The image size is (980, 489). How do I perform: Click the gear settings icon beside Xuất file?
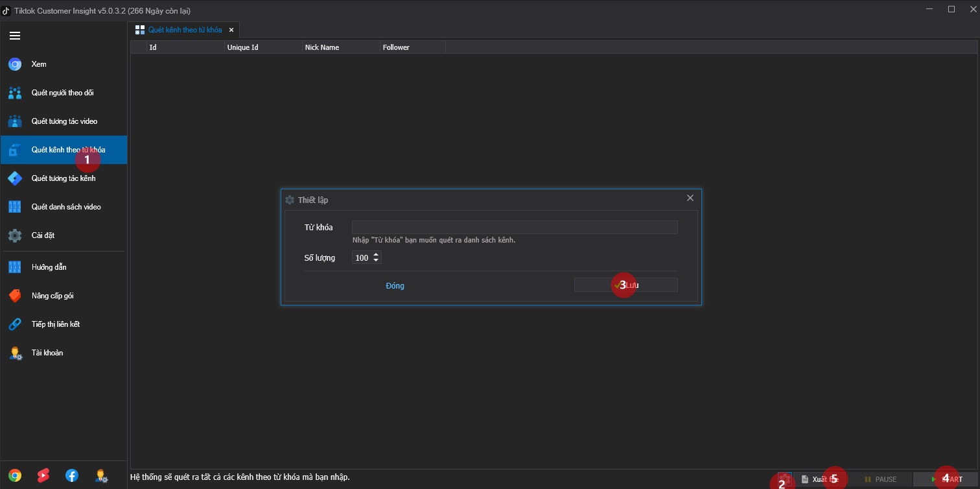[x=785, y=479]
